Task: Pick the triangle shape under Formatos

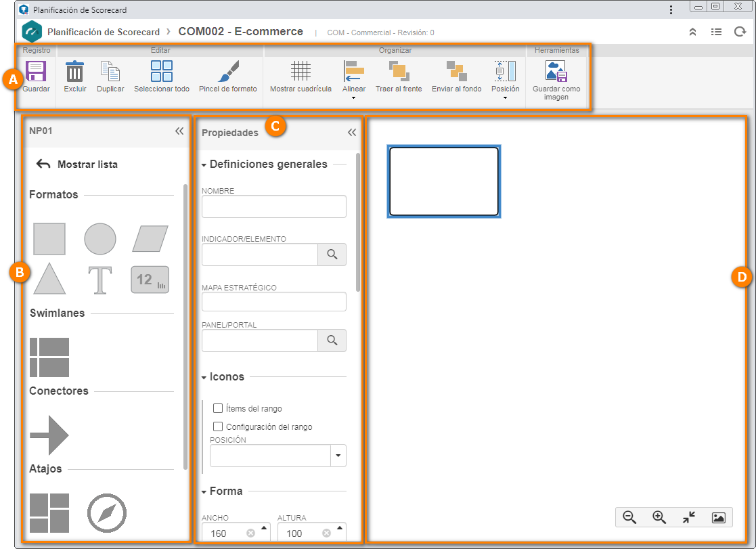Action: 49,279
